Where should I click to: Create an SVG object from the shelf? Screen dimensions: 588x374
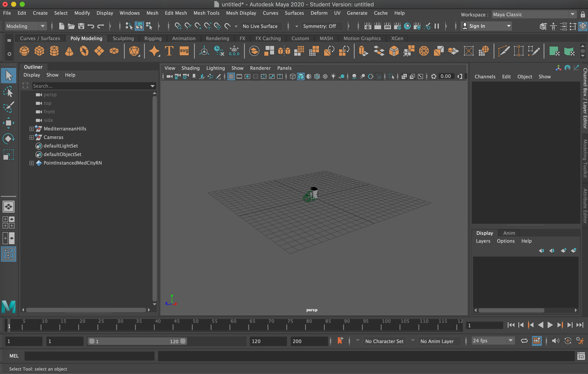click(x=184, y=51)
